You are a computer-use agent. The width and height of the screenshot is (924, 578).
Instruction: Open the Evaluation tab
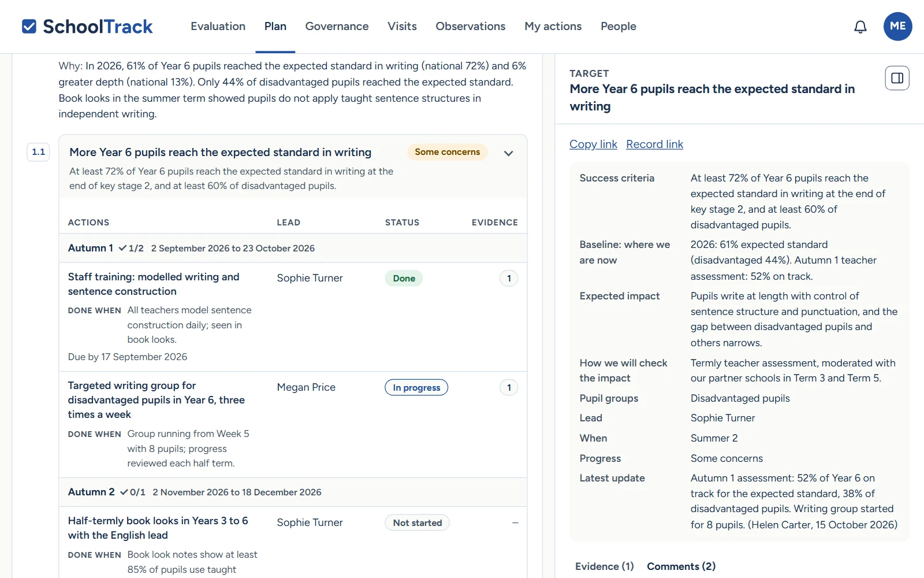click(x=218, y=27)
